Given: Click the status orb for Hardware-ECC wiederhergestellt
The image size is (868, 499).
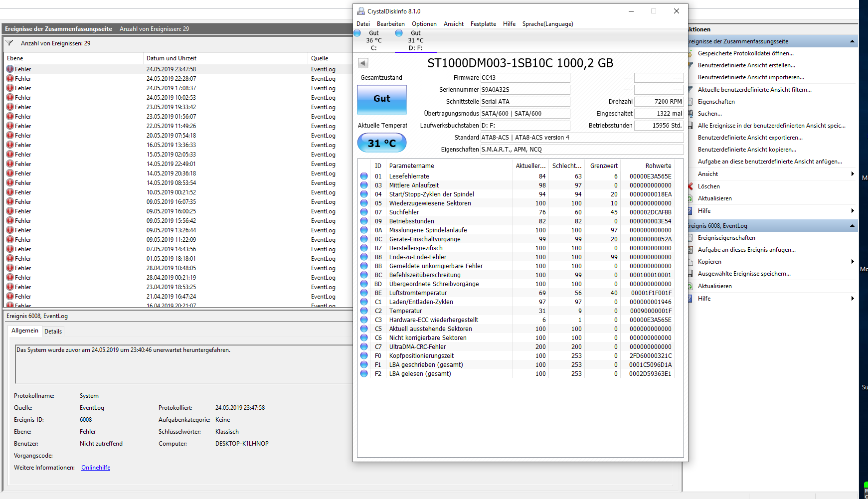Looking at the screenshot, I should (x=364, y=320).
